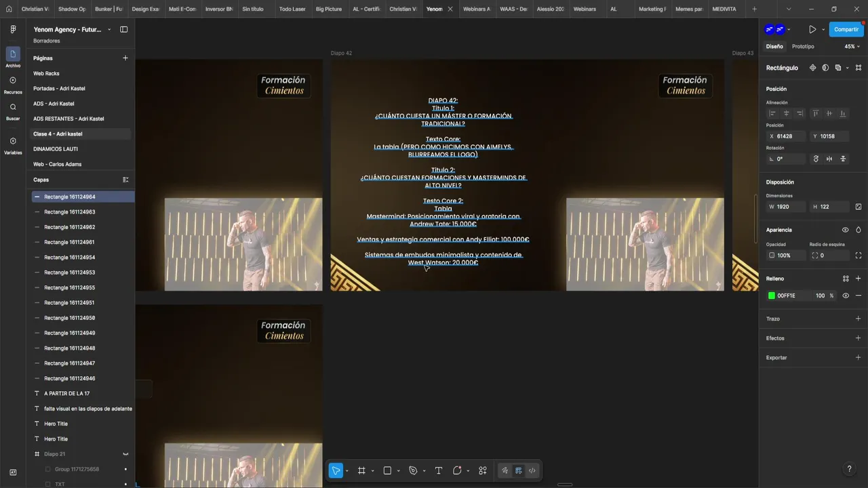Image resolution: width=868 pixels, height=488 pixels.
Task: Open the Actions components tool
Action: 483,470
